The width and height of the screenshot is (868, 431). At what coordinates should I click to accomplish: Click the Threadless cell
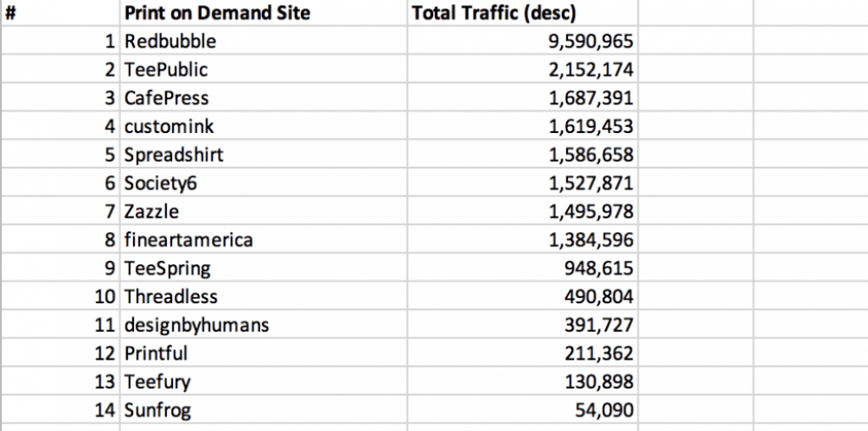[x=264, y=296]
